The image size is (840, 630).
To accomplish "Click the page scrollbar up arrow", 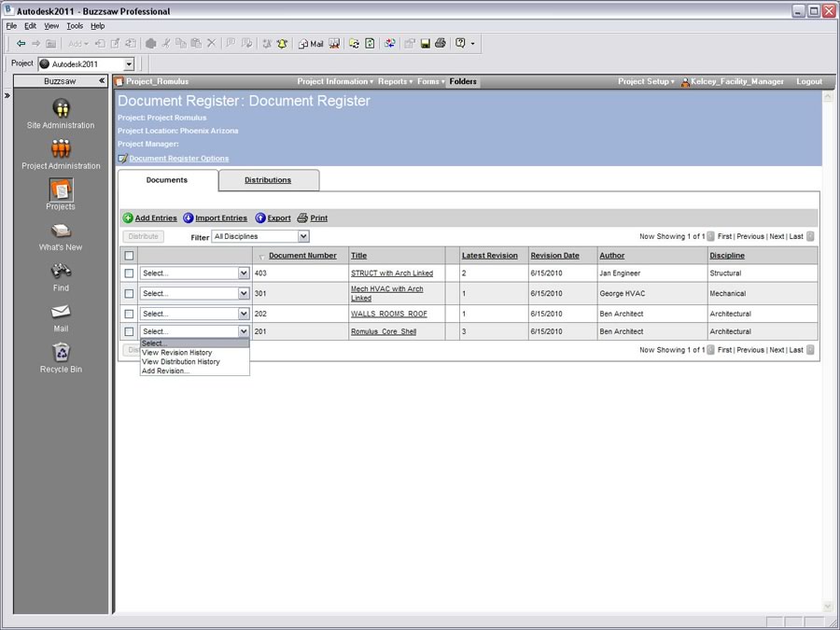I will pyautogui.click(x=828, y=97).
